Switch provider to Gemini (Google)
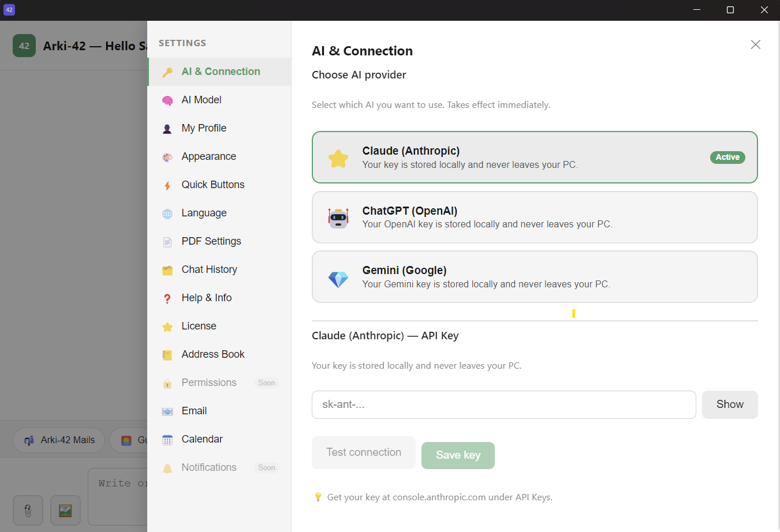This screenshot has width=780, height=532. point(534,277)
